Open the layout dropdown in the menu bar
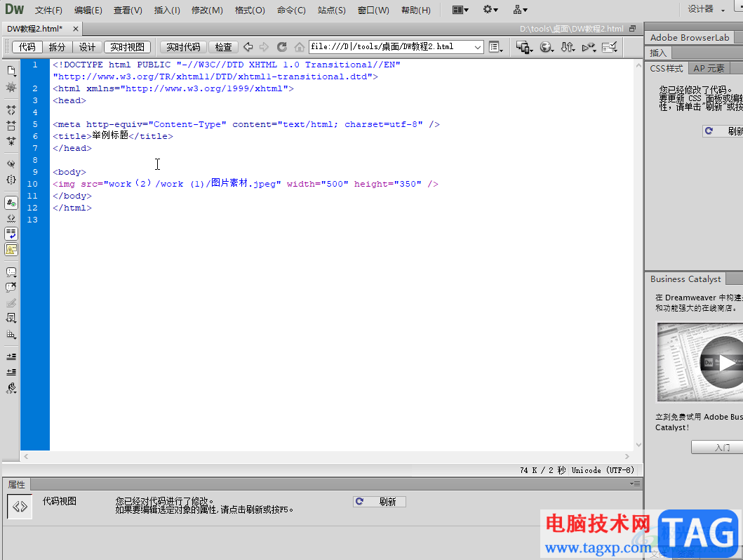Screen dimensions: 743x560 click(460, 10)
